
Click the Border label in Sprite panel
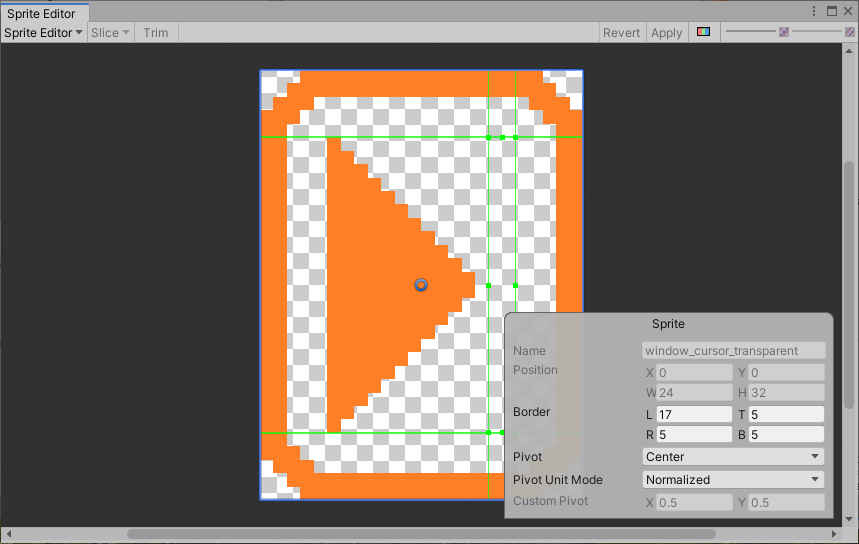[531, 412]
